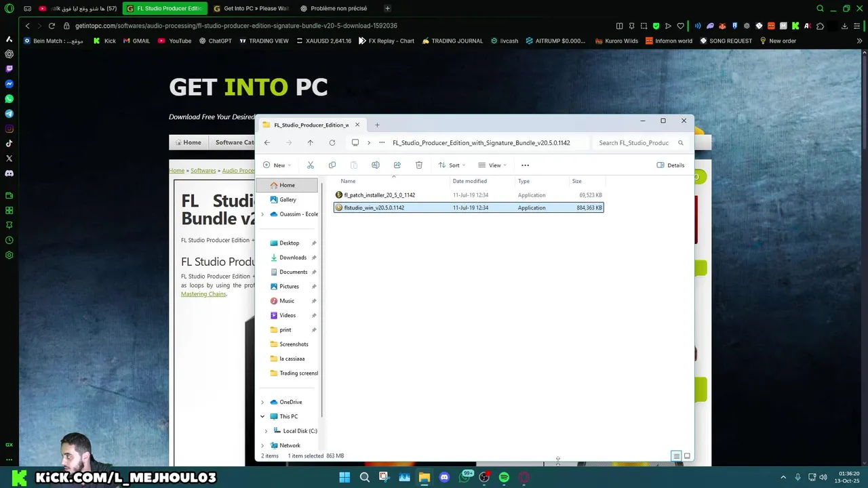The height and width of the screenshot is (488, 868).
Task: Open Gallery in the navigation pane
Action: click(288, 199)
